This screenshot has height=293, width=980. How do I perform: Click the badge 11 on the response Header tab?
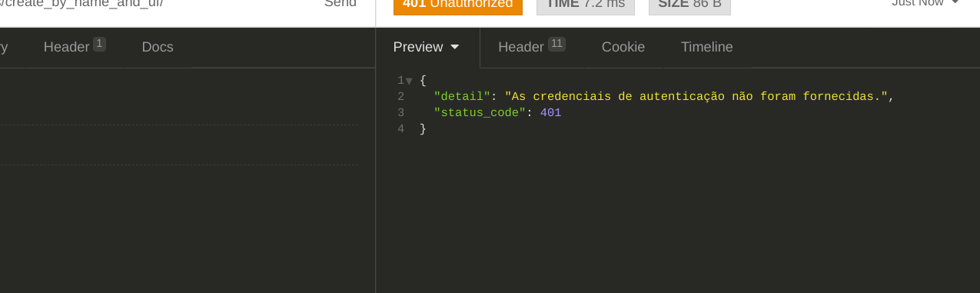pos(556,44)
